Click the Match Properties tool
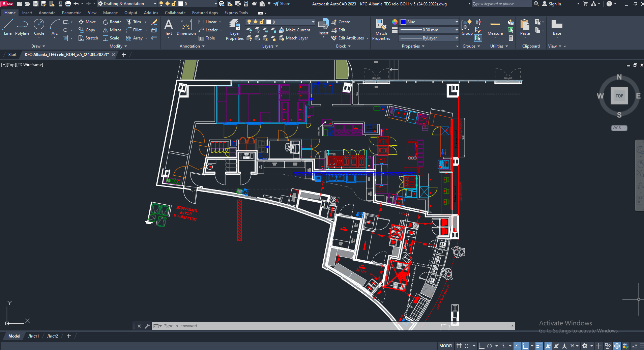 tap(381, 30)
